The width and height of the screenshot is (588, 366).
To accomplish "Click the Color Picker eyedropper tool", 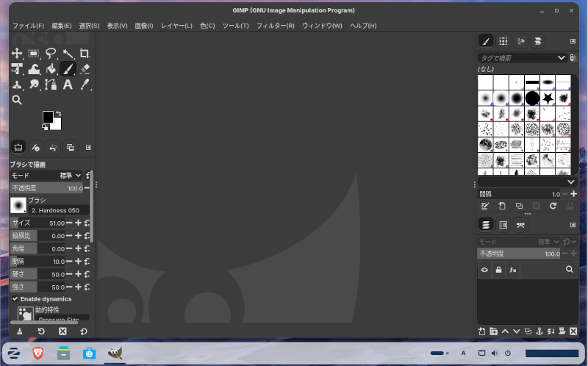I will pyautogui.click(x=85, y=85).
